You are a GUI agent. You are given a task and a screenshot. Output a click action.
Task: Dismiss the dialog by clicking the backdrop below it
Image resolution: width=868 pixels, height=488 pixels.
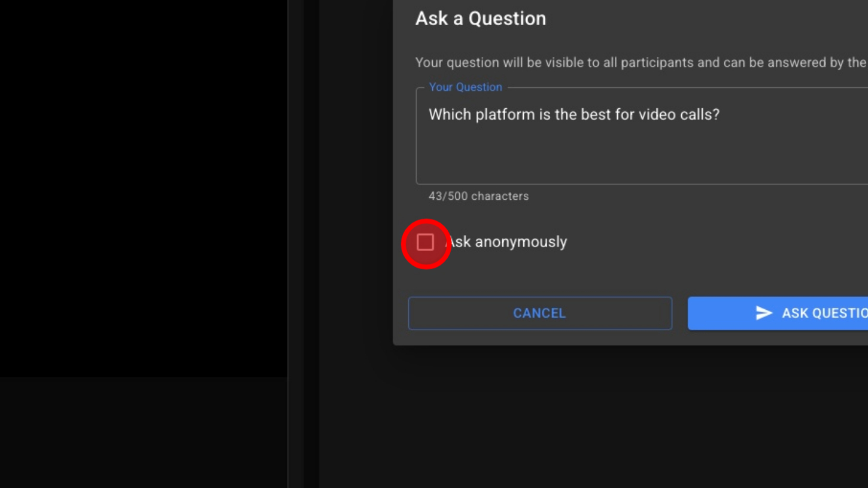(599, 419)
